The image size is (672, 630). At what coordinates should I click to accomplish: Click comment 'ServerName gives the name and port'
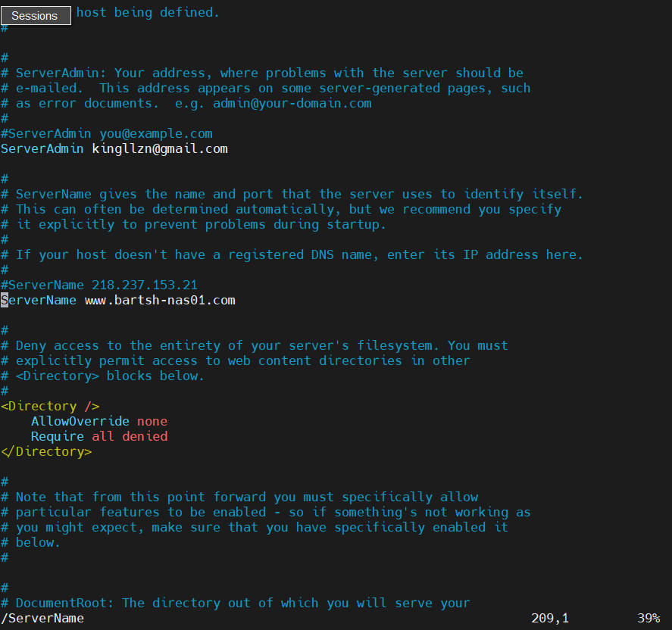(292, 195)
